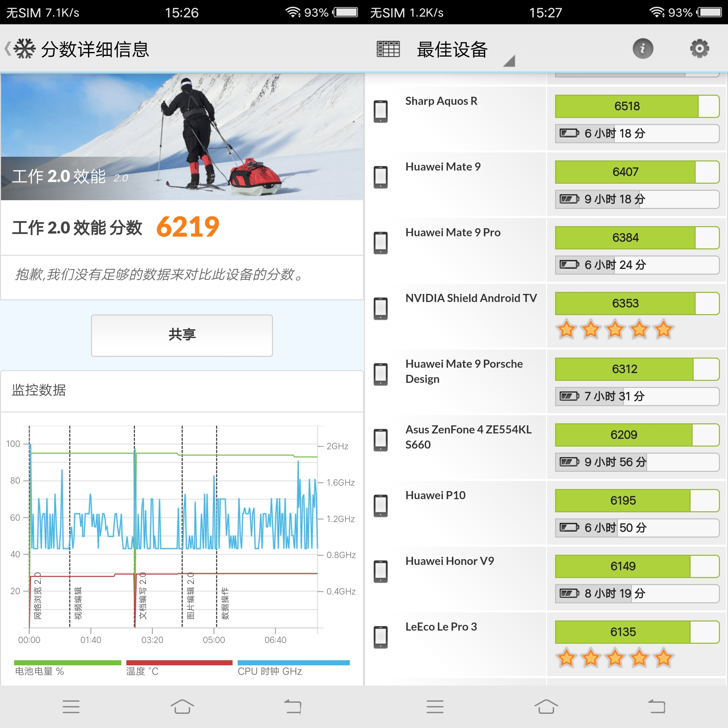The height and width of the screenshot is (728, 728).
Task: Tap the 数据操作 chart marker
Action: 225,603
